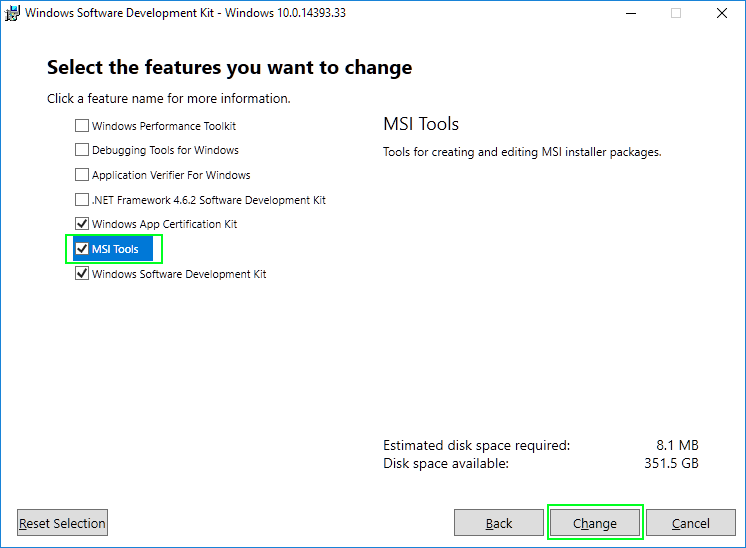746x548 pixels.
Task: Select 'Debugging Tools for Windows' feature name
Action: click(x=165, y=150)
